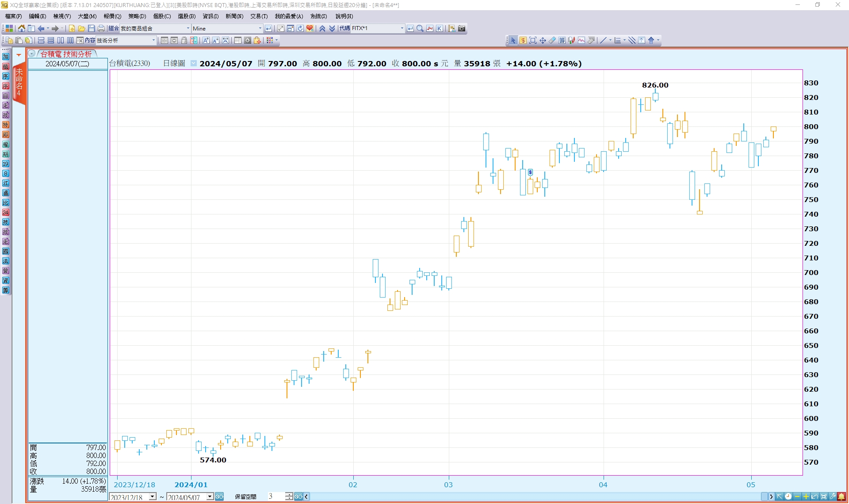Click the home icon in toolbar
This screenshot has width=849, height=504.
21,28
